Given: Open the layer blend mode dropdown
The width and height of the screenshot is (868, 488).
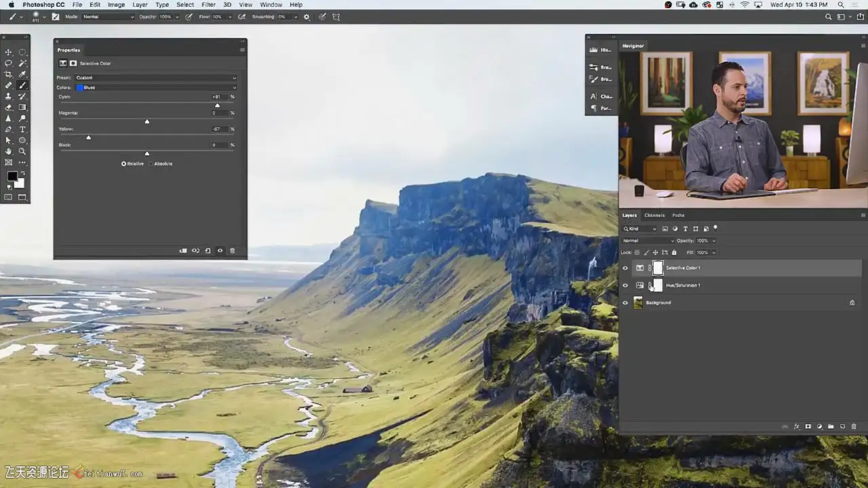Looking at the screenshot, I should point(648,241).
